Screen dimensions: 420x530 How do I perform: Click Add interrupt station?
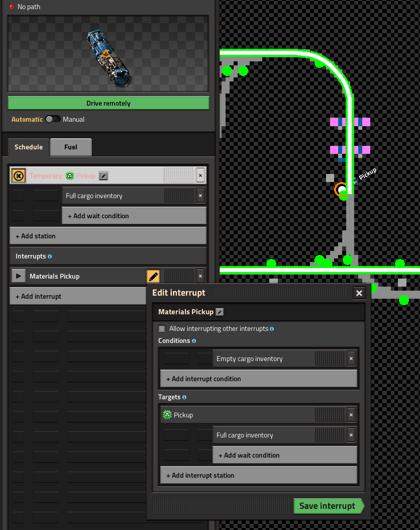(259, 475)
